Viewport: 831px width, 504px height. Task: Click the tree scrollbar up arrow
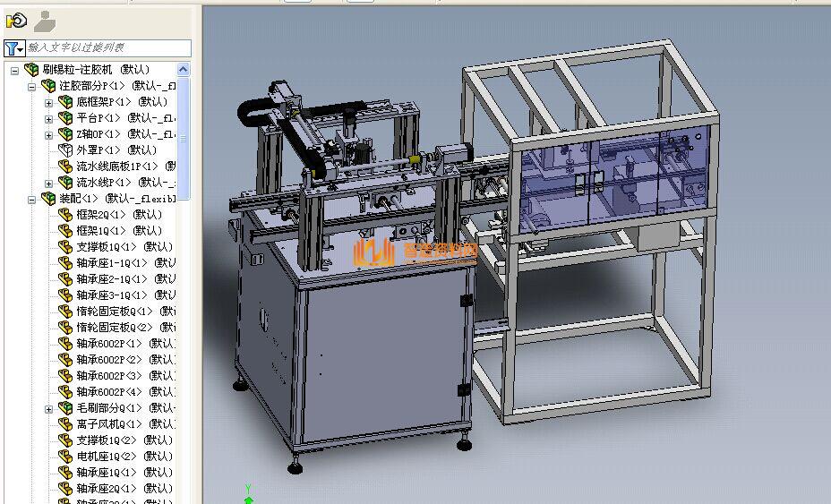click(184, 69)
